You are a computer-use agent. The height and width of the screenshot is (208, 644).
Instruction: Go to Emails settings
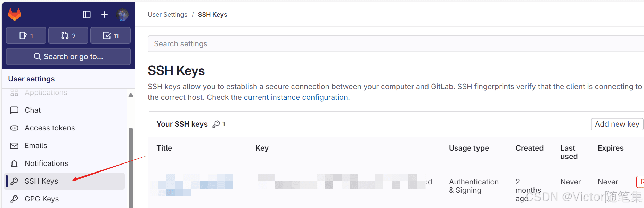click(36, 146)
